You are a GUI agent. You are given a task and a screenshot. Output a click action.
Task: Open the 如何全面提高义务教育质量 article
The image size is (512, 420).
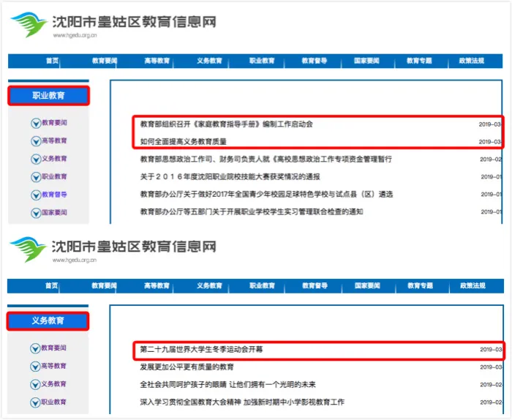click(184, 141)
